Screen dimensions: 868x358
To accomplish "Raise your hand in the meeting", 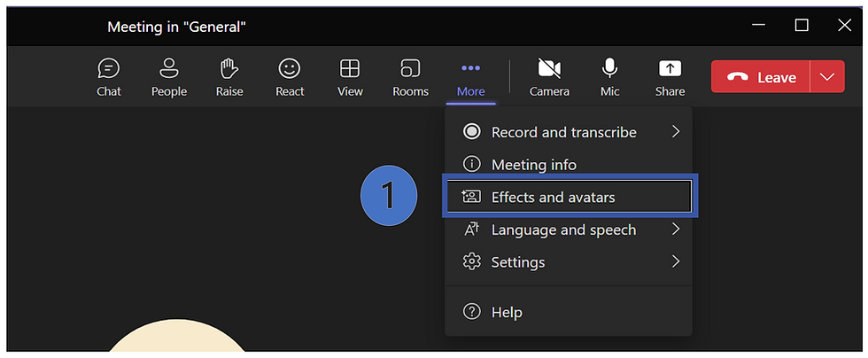I will tap(229, 78).
